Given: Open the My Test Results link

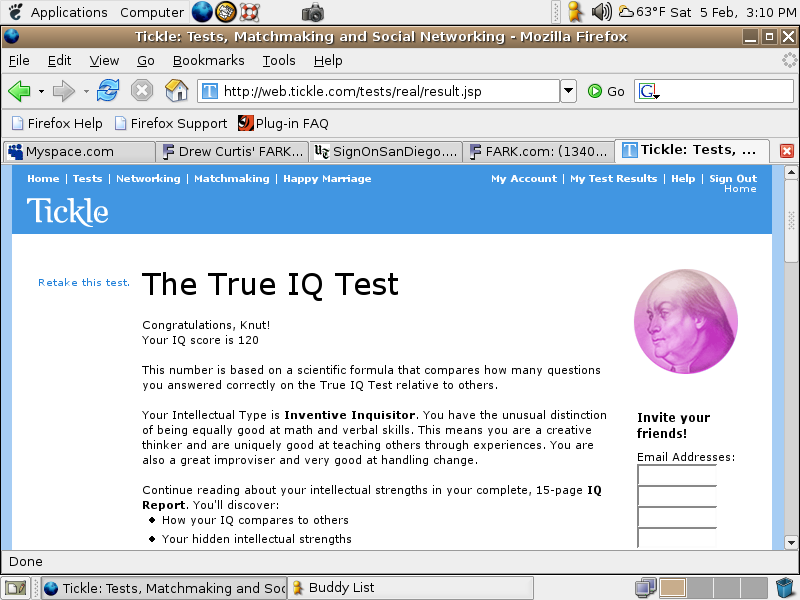Looking at the screenshot, I should coord(613,179).
